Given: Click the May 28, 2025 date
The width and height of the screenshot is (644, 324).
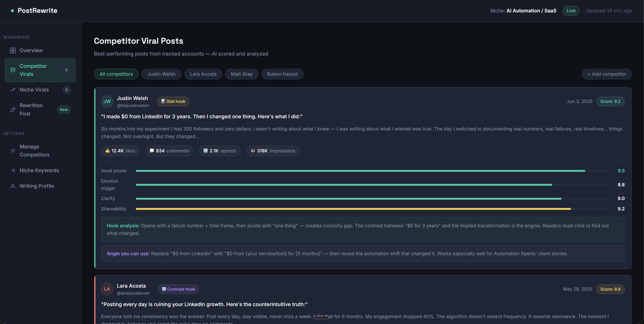Looking at the screenshot, I should tap(577, 289).
